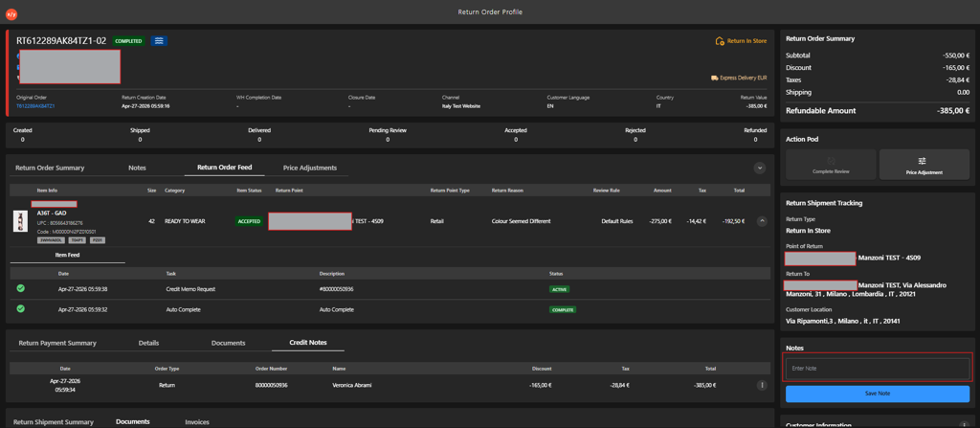
Task: Collapse the Return Order Feed panel chevron
Action: (759, 168)
